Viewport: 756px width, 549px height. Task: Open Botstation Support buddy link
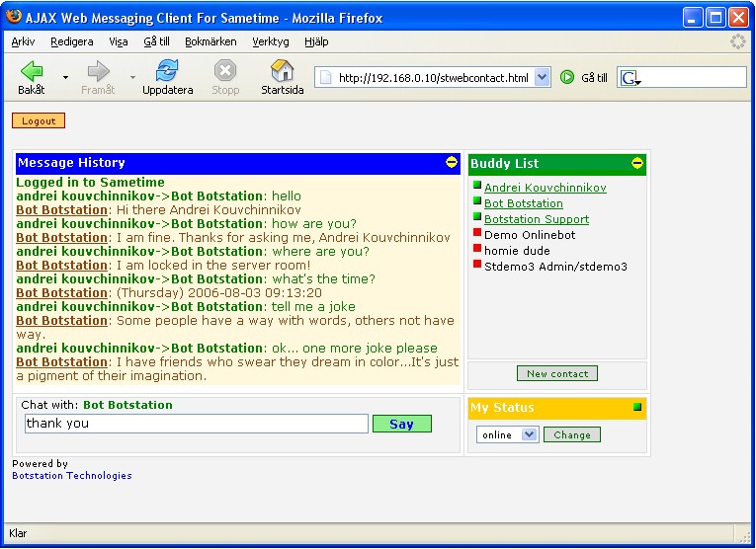537,219
